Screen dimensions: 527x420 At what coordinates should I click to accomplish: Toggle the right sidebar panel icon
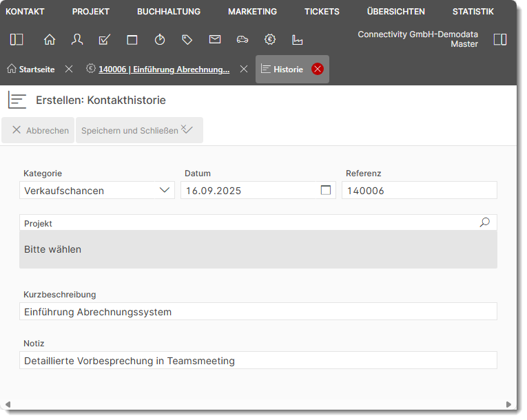point(500,40)
